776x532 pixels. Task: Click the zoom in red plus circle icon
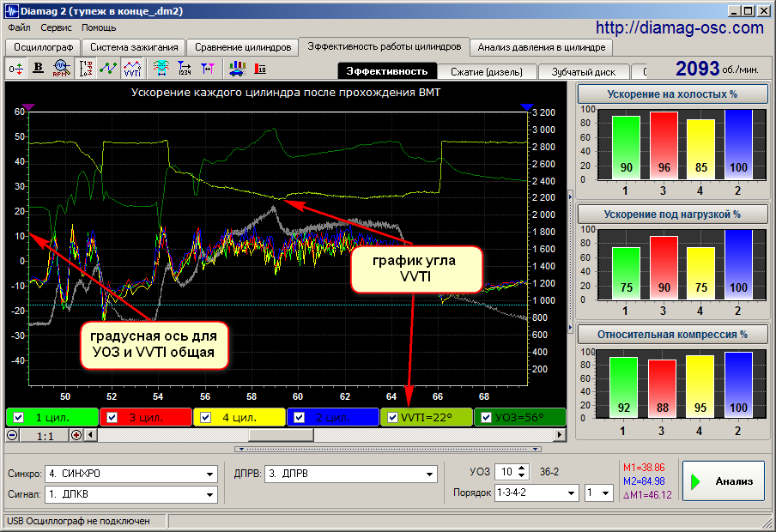point(76,435)
